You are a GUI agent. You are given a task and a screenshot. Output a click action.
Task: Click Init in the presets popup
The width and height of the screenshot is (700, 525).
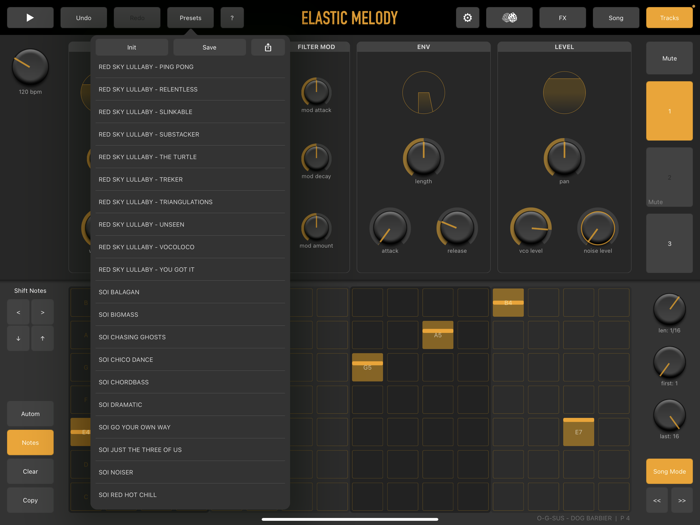[132, 47]
